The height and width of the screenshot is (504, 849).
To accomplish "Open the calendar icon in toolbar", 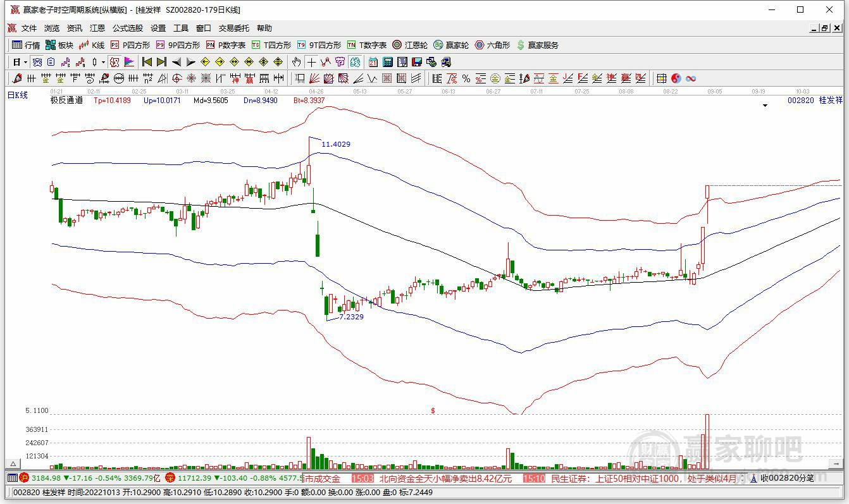I will click(x=373, y=62).
